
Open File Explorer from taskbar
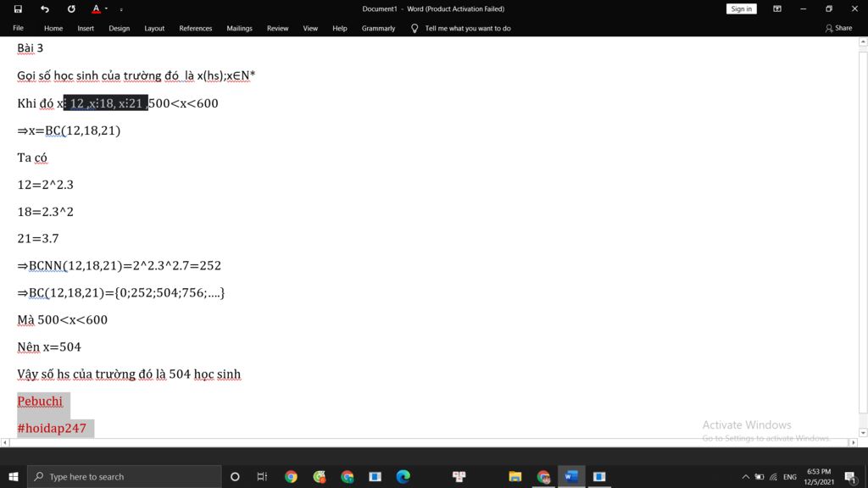(x=515, y=476)
